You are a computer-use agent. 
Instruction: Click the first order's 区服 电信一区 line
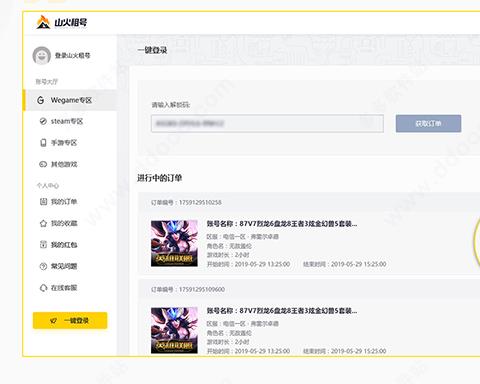[x=242, y=237]
